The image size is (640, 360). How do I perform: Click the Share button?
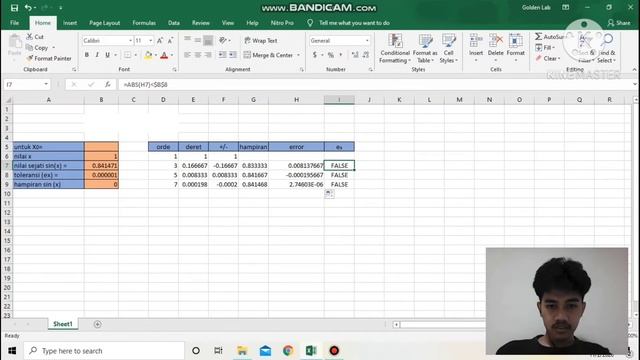point(619,23)
